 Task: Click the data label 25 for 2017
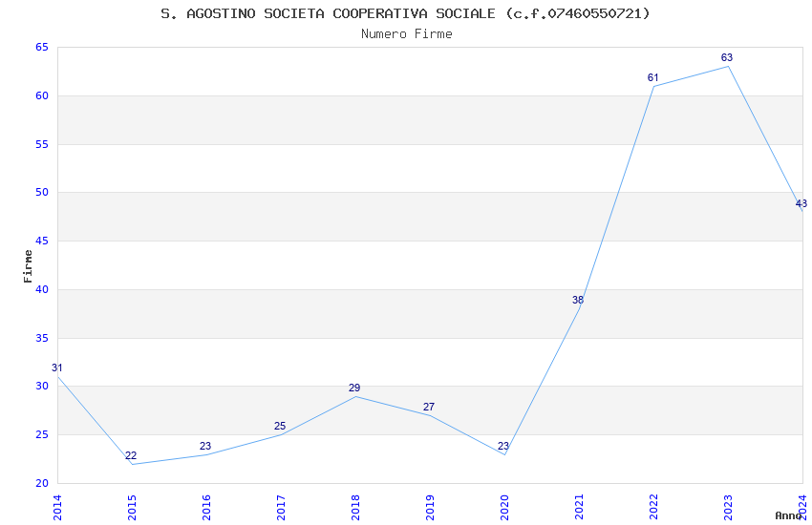280,427
